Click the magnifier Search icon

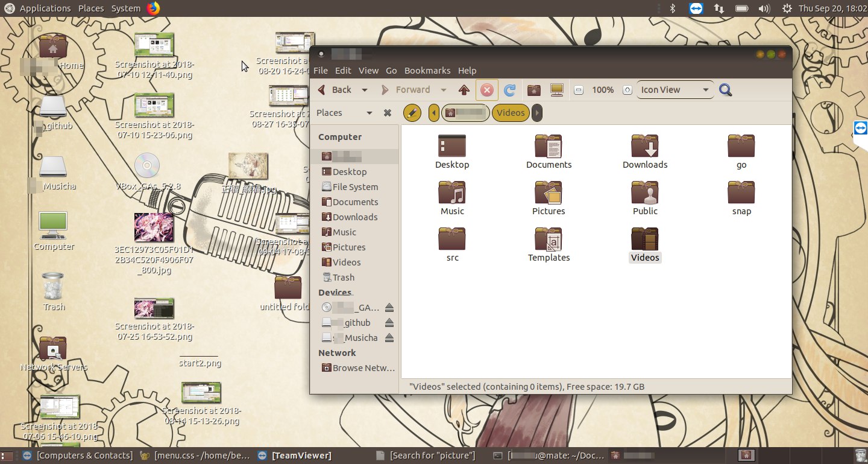pos(726,90)
